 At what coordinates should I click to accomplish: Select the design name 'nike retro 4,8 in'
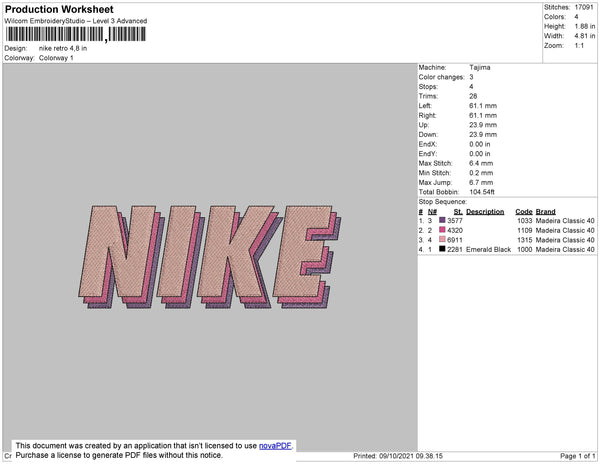pos(63,48)
